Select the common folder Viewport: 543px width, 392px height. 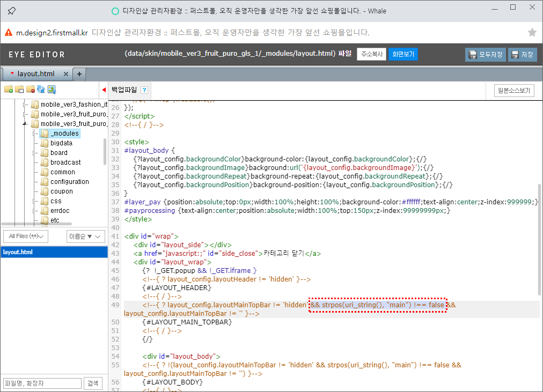tap(63, 172)
